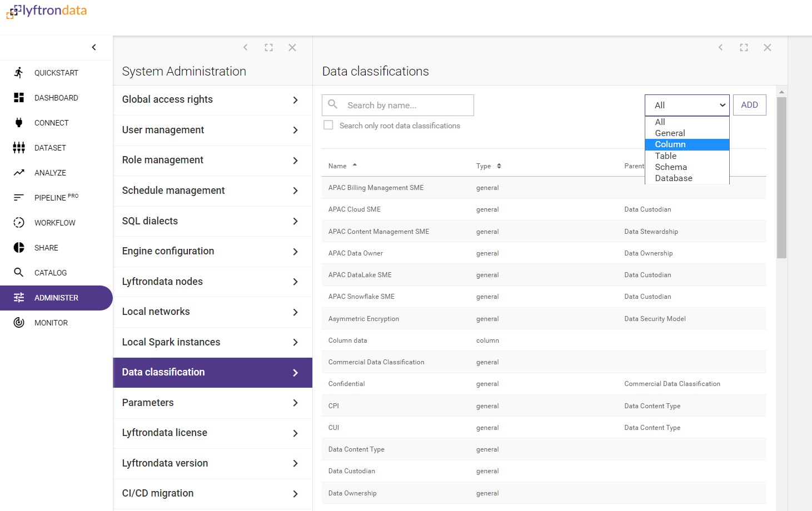The image size is (812, 511).
Task: Expand Global access rights chevron
Action: tap(296, 100)
